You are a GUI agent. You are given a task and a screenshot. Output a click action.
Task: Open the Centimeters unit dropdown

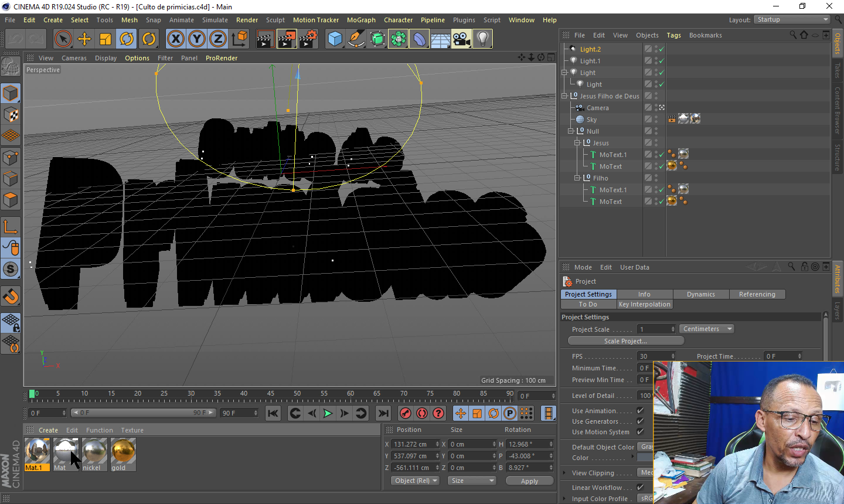(707, 329)
